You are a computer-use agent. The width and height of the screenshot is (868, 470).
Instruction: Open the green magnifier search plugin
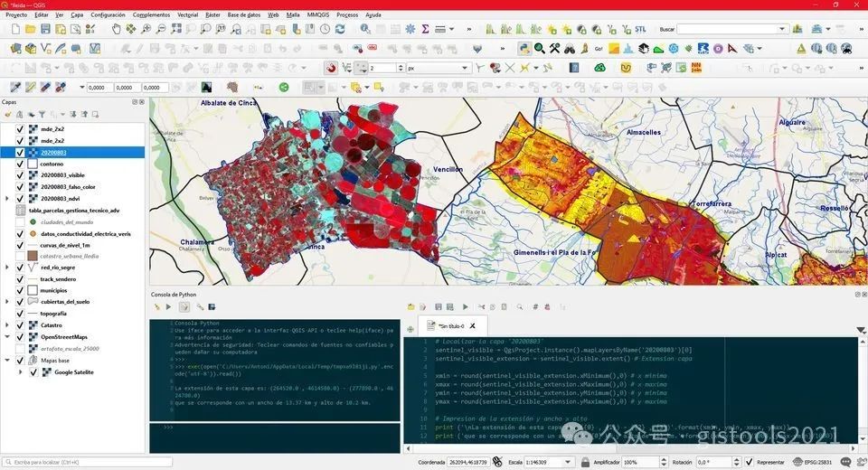(x=539, y=49)
